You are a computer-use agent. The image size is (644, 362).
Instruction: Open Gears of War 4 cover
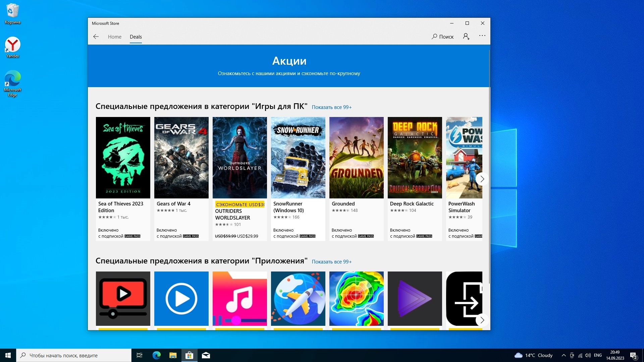point(181,158)
